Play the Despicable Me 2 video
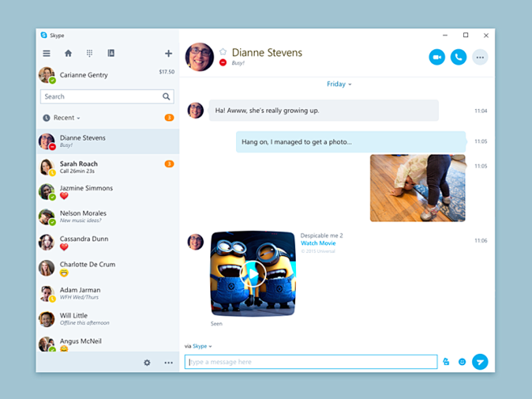This screenshot has height=399, width=532. (x=253, y=274)
